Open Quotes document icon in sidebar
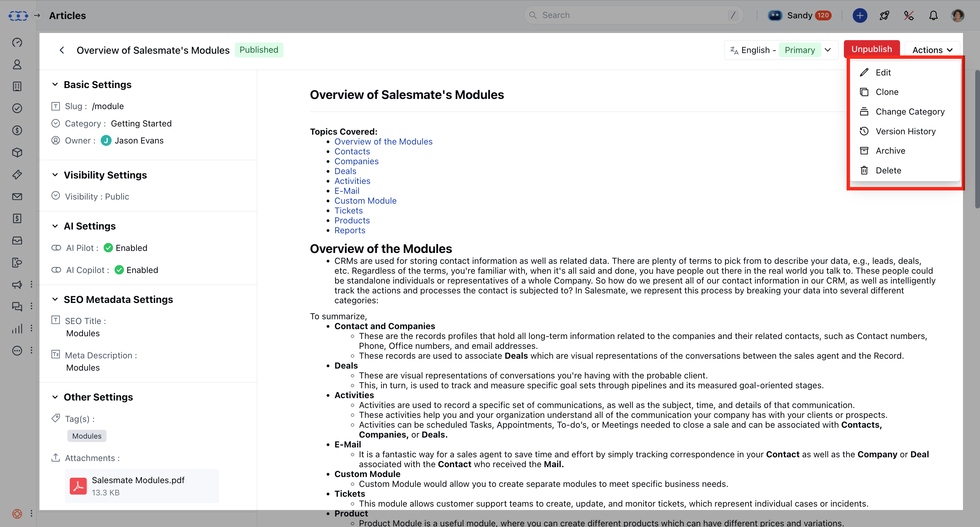980x527 pixels. 17,218
